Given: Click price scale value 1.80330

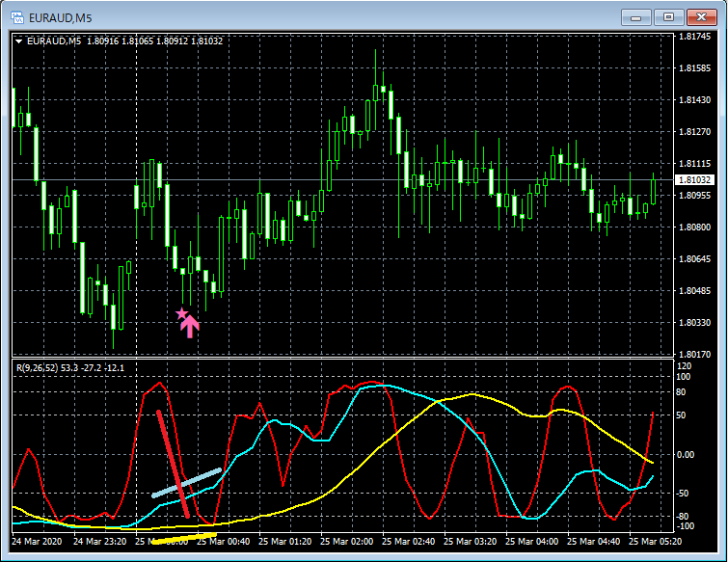Looking at the screenshot, I should pos(694,323).
